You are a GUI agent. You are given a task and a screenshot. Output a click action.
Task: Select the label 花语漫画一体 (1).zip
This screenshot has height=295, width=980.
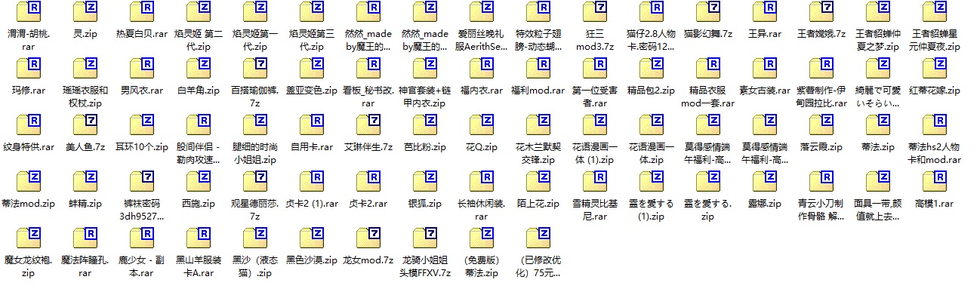pyautogui.click(x=595, y=153)
